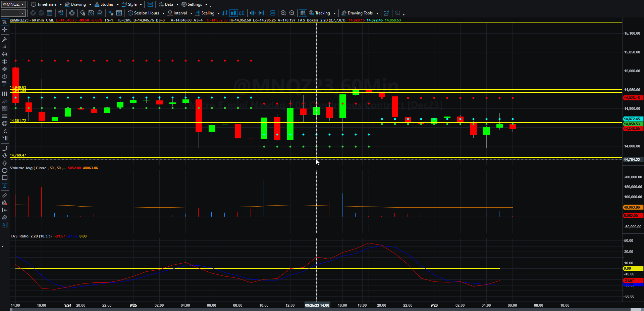
Task: Open the Studies menu
Action: [107, 4]
